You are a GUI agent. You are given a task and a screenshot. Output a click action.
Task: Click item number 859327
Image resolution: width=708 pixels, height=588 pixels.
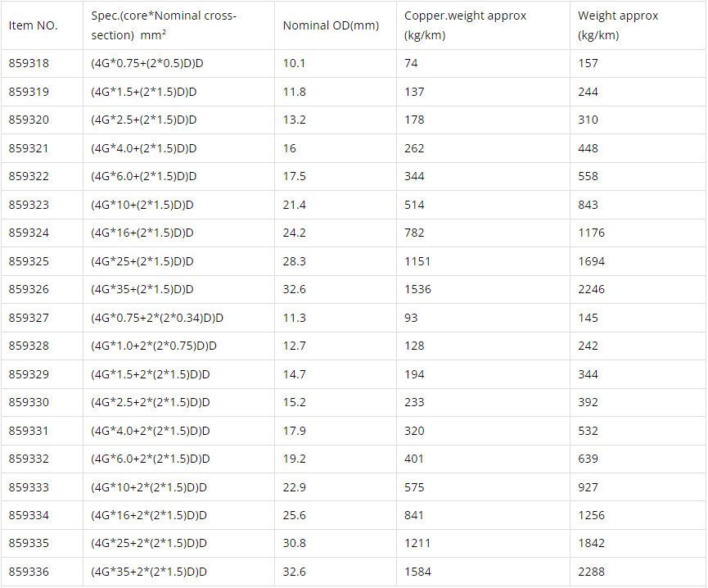[x=29, y=318]
